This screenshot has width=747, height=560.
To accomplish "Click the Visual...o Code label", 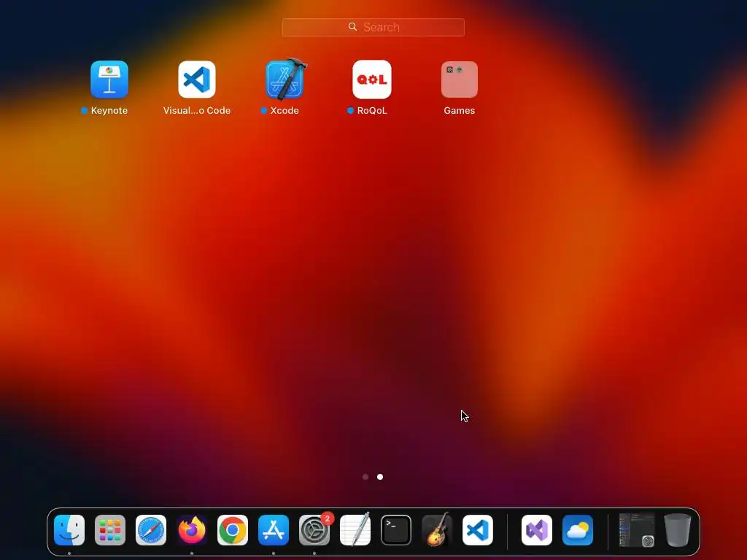I will click(x=197, y=111).
